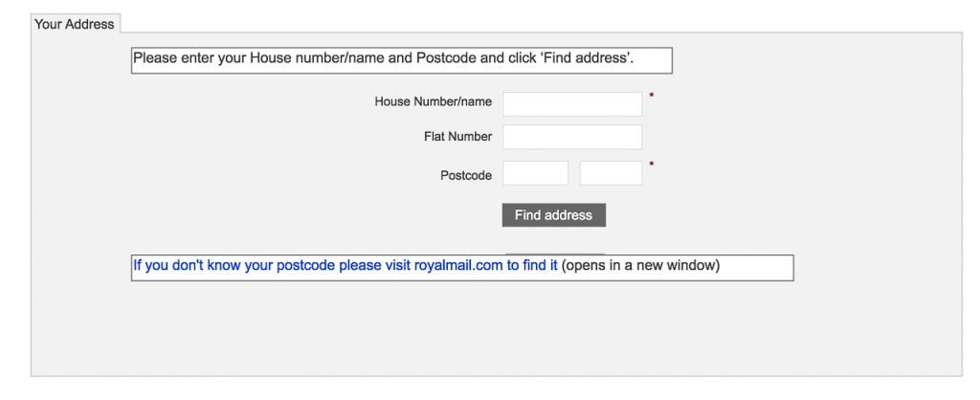Image resolution: width=980 pixels, height=400 pixels.
Task: Click the Postcode field label
Action: [x=466, y=175]
